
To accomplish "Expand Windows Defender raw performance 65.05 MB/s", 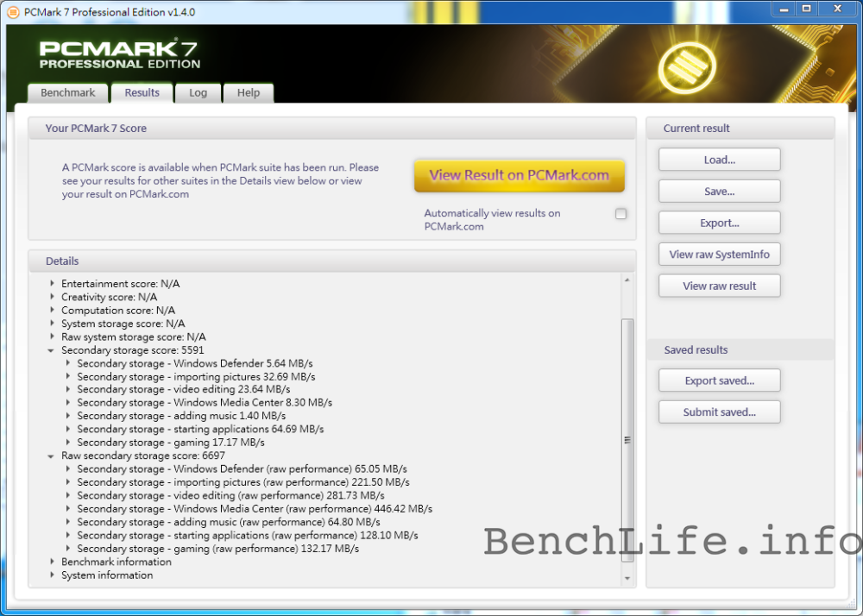I will (x=68, y=469).
